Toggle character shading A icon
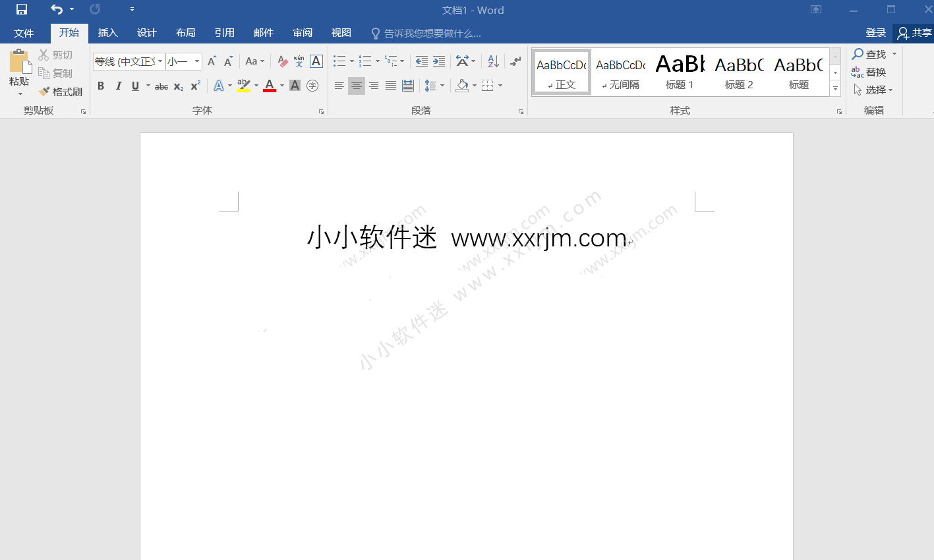934x560 pixels. (x=295, y=86)
